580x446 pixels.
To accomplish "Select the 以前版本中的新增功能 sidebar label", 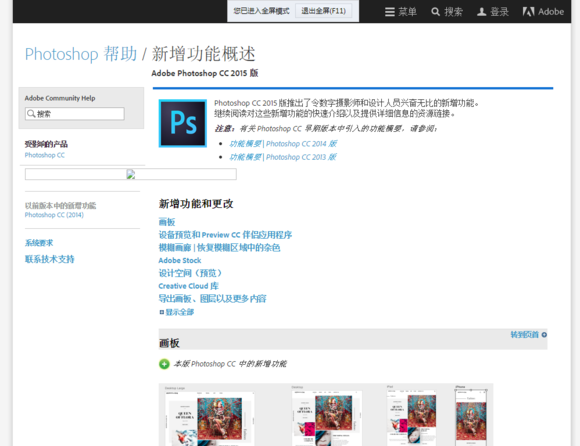I will pos(60,206).
